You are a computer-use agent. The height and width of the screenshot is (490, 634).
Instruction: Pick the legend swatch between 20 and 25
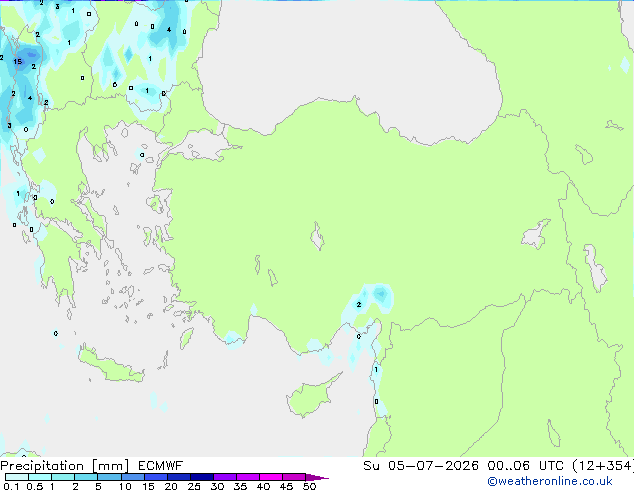[x=179, y=477]
